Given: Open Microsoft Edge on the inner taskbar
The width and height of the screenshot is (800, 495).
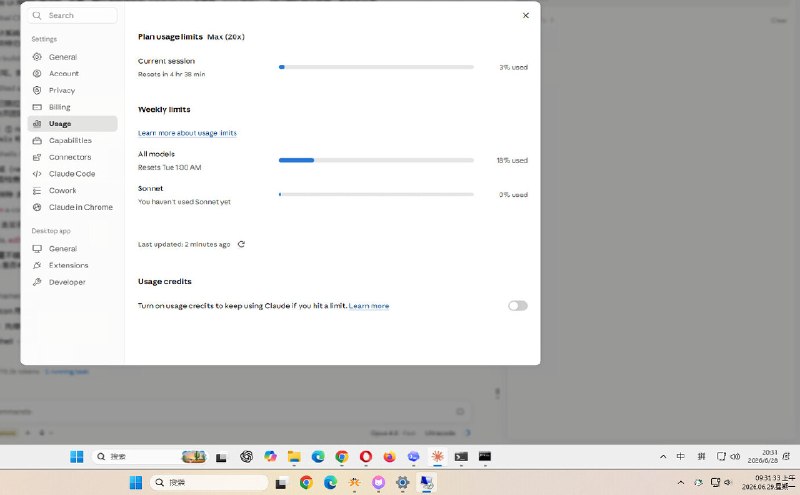Looking at the screenshot, I should click(318, 457).
